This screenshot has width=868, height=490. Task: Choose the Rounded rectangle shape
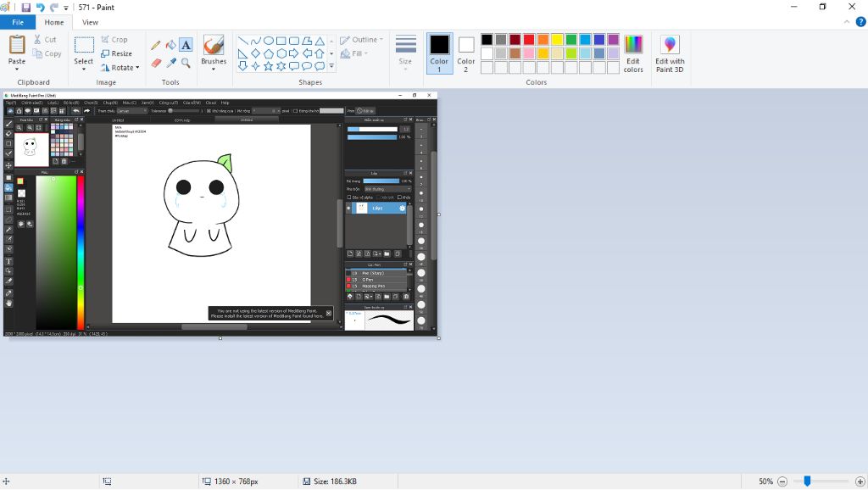294,41
